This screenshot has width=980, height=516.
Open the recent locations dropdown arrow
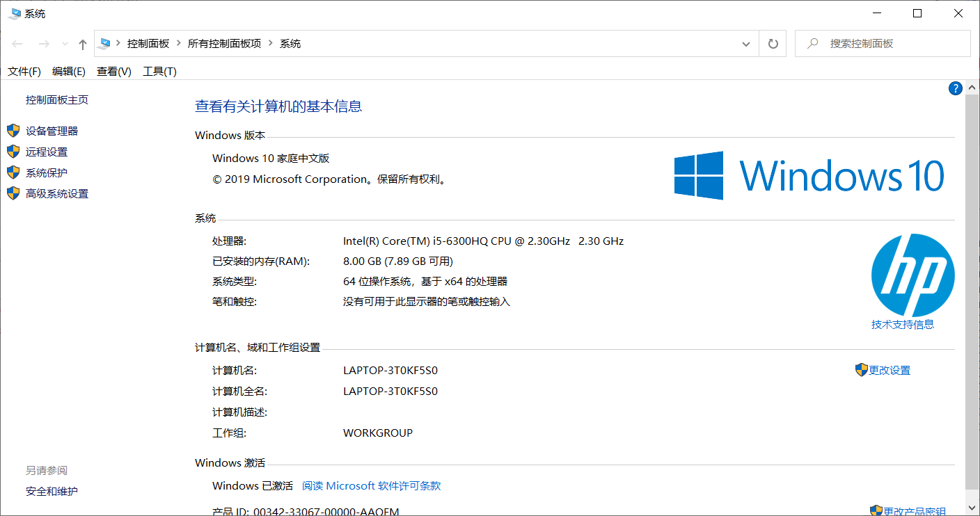pyautogui.click(x=65, y=44)
